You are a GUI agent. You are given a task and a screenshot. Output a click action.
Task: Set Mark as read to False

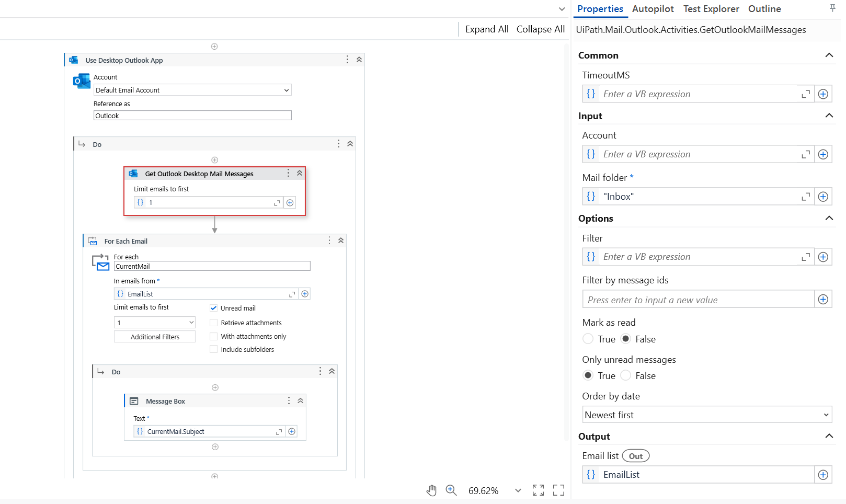(x=626, y=339)
